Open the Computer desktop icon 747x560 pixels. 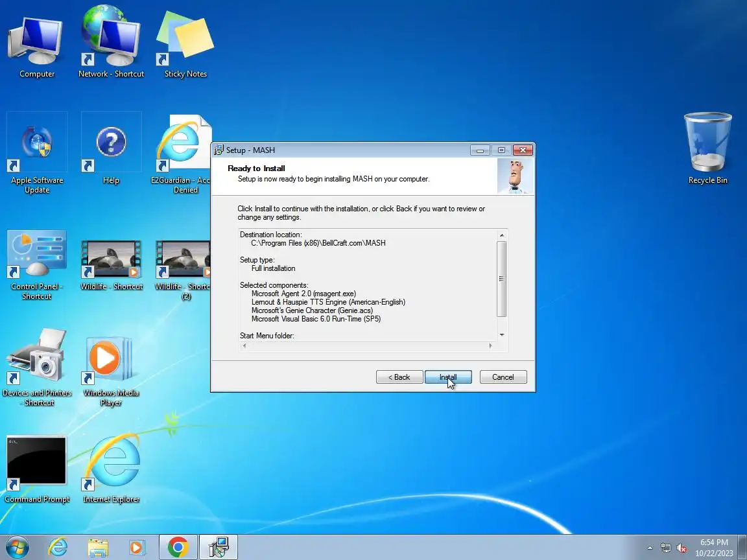[x=37, y=46]
